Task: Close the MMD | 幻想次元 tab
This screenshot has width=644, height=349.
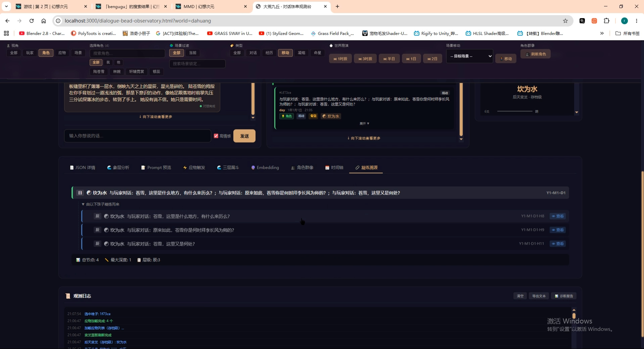Action: coord(245,6)
